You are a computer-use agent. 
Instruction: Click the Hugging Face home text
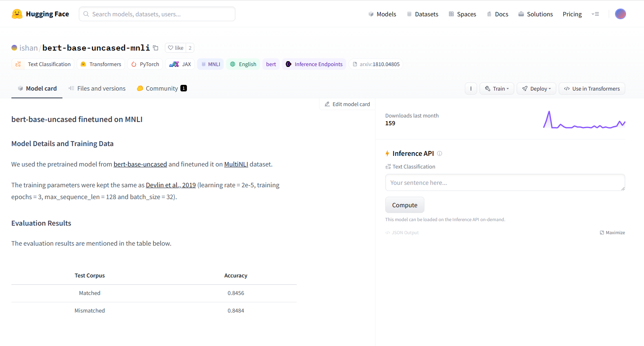[47, 14]
